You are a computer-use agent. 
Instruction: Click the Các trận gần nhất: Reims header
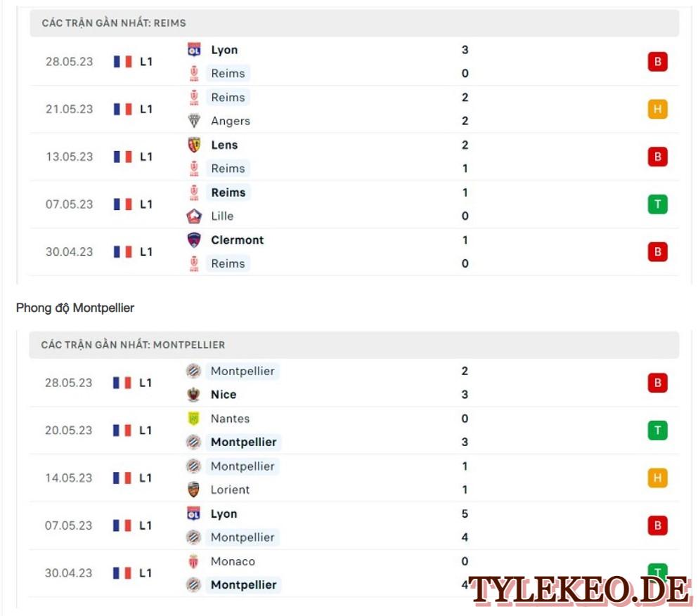(x=354, y=23)
